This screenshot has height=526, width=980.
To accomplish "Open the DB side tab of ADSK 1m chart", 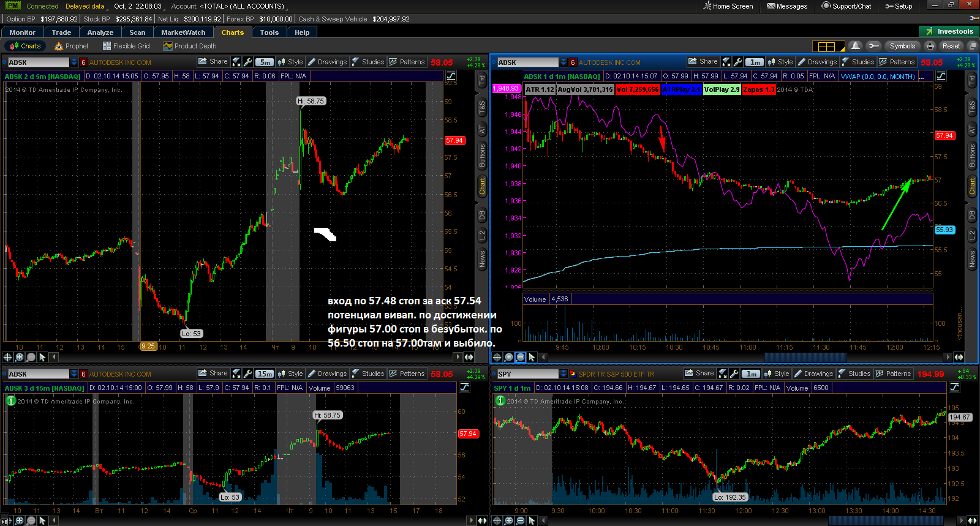I will pyautogui.click(x=972, y=216).
